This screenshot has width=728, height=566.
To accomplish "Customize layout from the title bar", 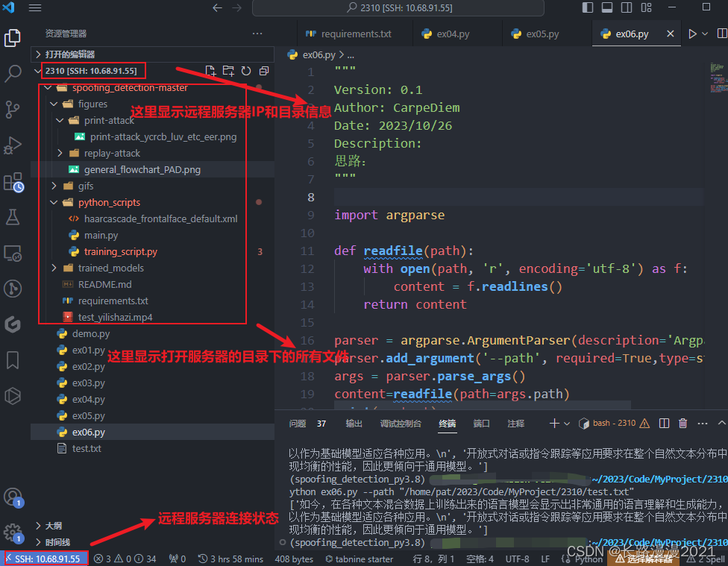I will click(646, 7).
